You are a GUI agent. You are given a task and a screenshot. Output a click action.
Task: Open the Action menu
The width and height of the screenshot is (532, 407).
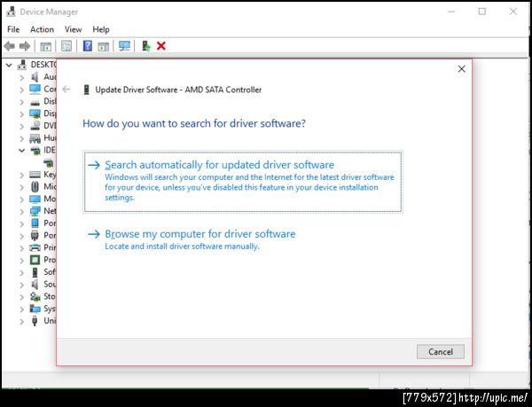point(42,29)
